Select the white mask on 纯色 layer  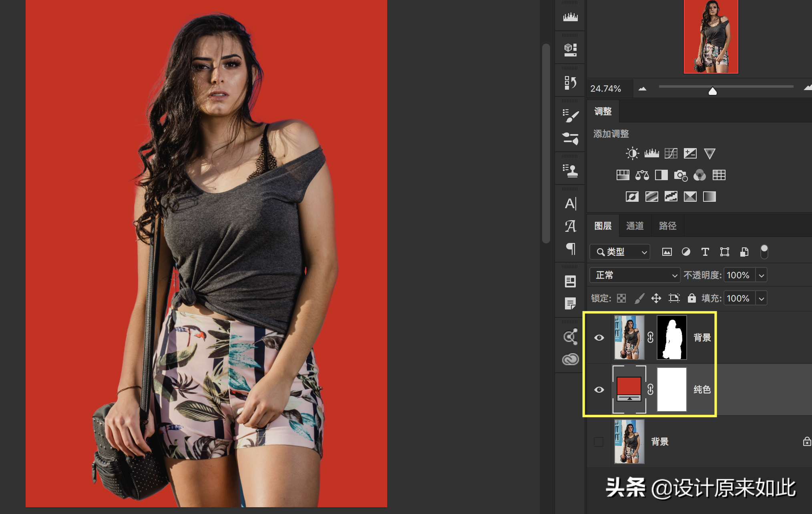671,390
